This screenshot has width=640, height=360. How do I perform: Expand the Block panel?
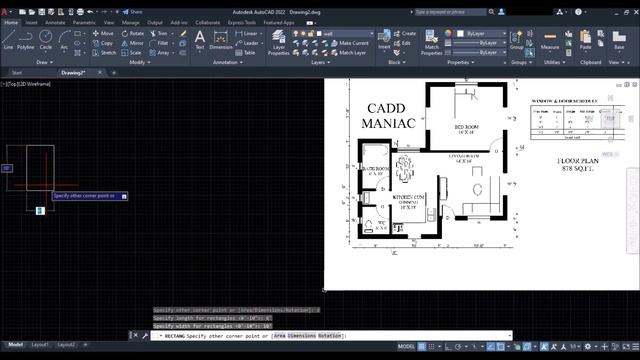click(x=397, y=62)
